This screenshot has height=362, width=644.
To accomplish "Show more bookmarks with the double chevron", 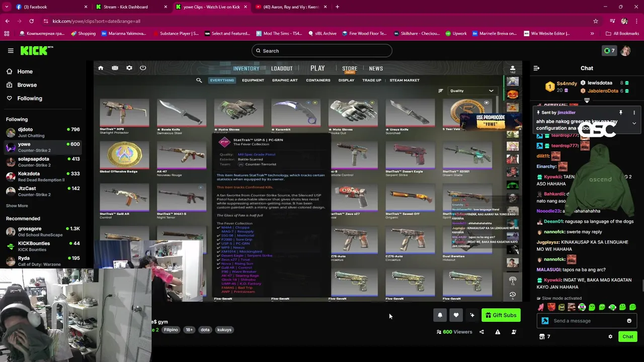I will point(592,34).
